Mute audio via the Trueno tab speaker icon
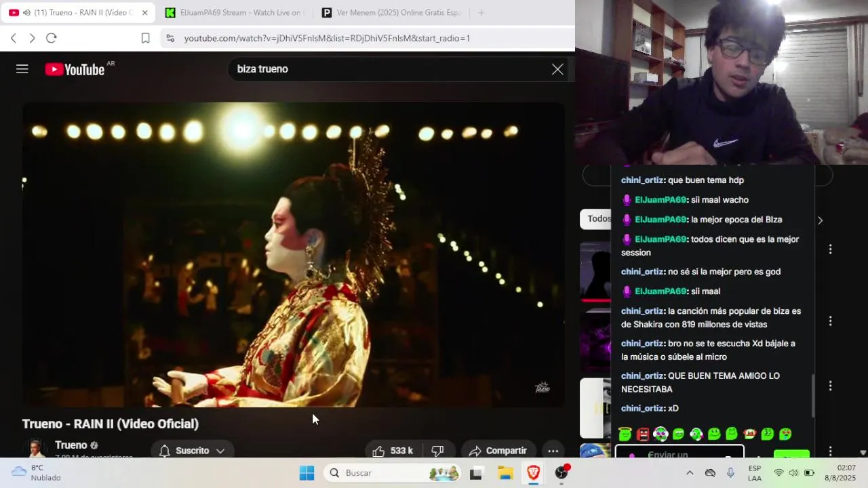This screenshot has width=868, height=488. point(26,13)
